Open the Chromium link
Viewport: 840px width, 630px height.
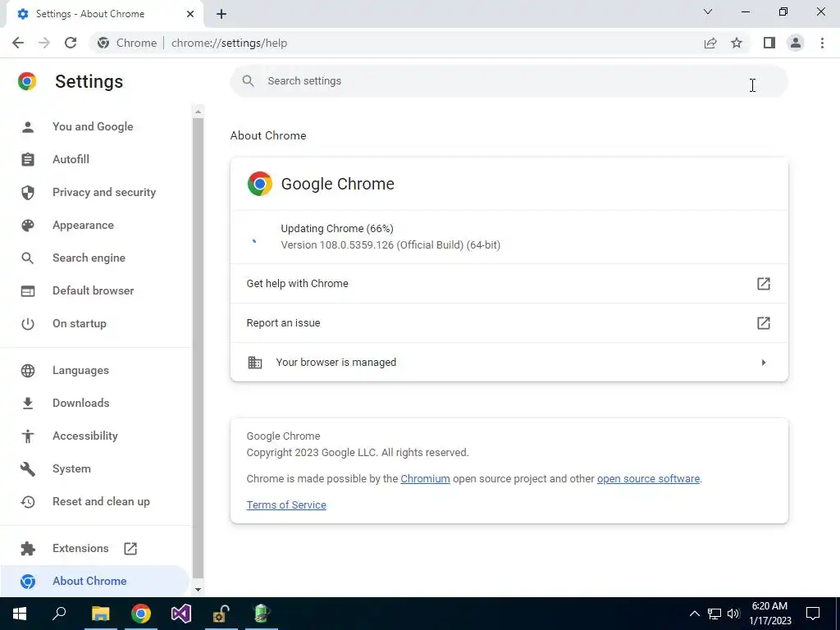pos(425,478)
